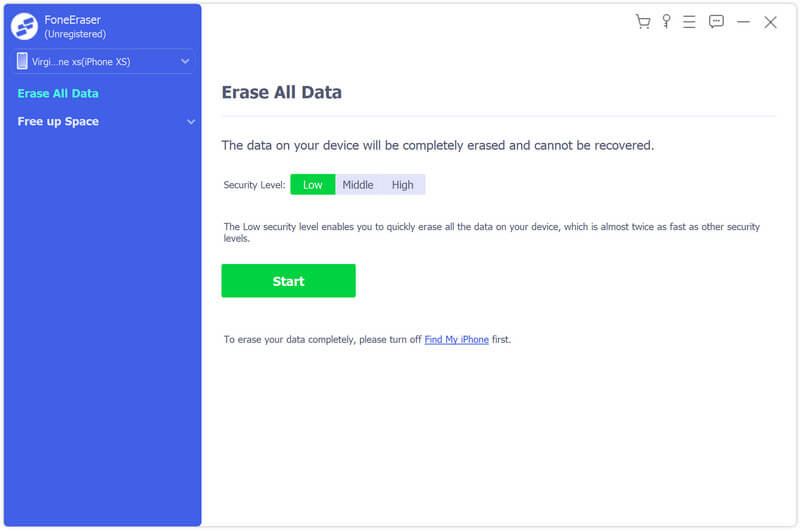Viewport: 800px width, 530px height.
Task: Click the feedback chat bubble icon
Action: 716,22
